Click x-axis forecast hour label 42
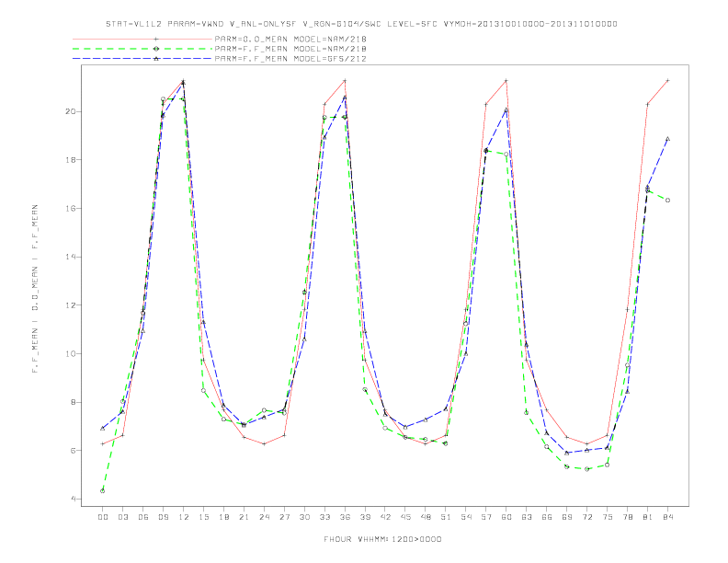728x563 pixels. (x=385, y=517)
